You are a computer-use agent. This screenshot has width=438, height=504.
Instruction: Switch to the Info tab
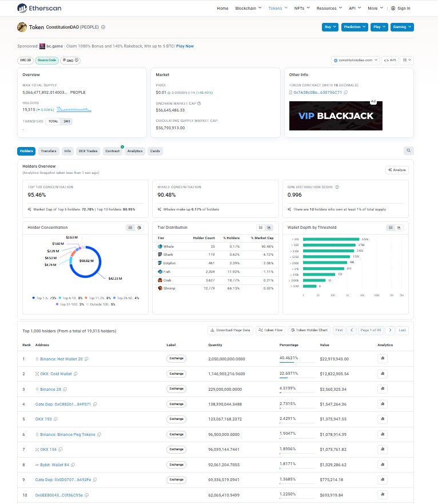pyautogui.click(x=67, y=151)
